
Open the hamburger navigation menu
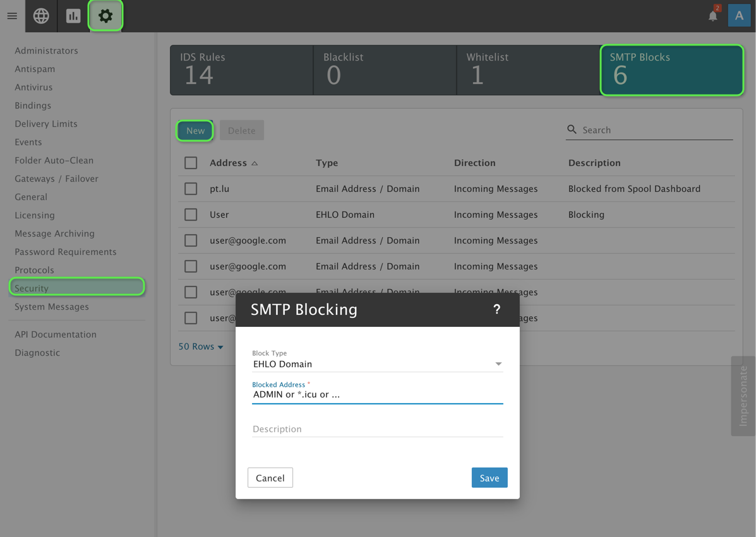click(12, 16)
